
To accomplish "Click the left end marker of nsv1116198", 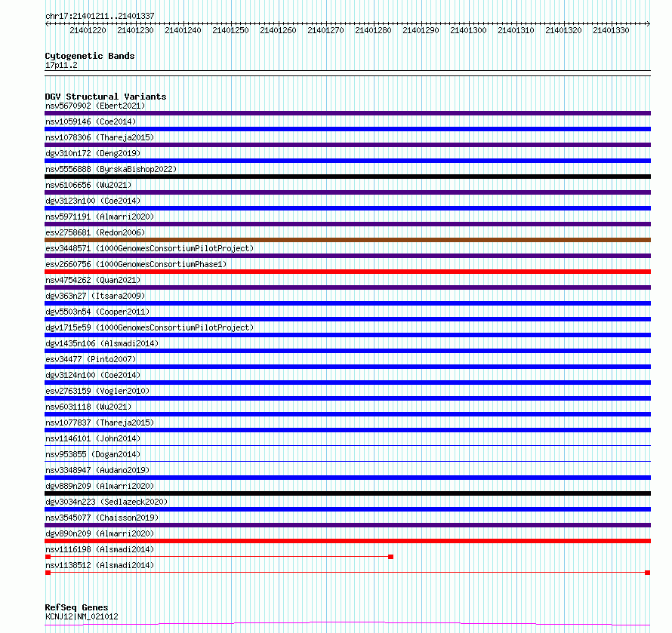I will (x=48, y=557).
